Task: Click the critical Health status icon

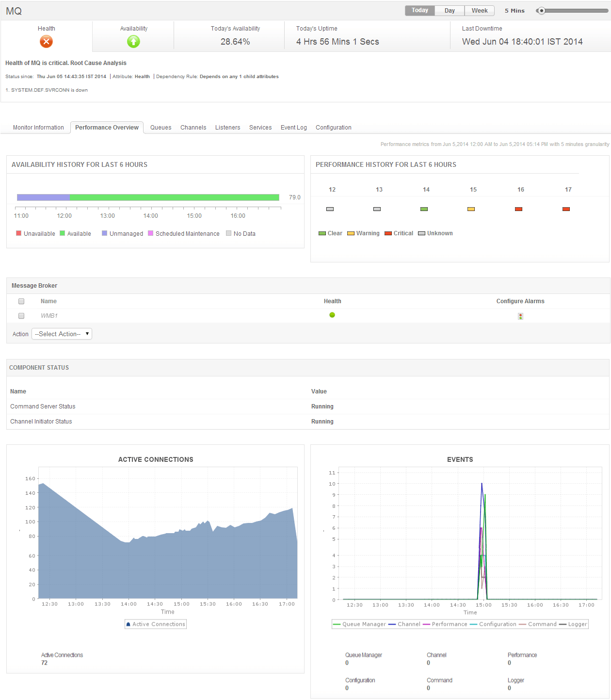Action: (x=46, y=42)
